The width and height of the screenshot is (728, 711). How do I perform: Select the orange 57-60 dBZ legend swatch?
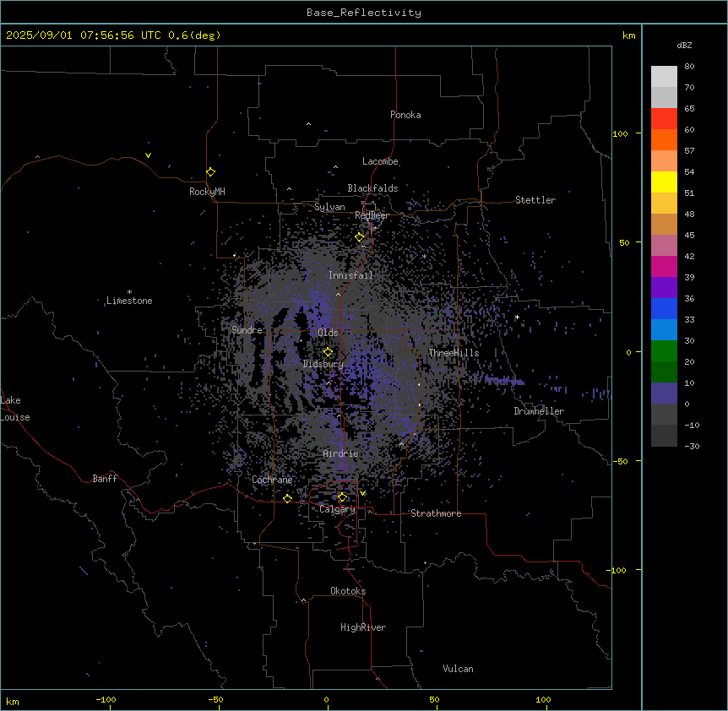[664, 139]
